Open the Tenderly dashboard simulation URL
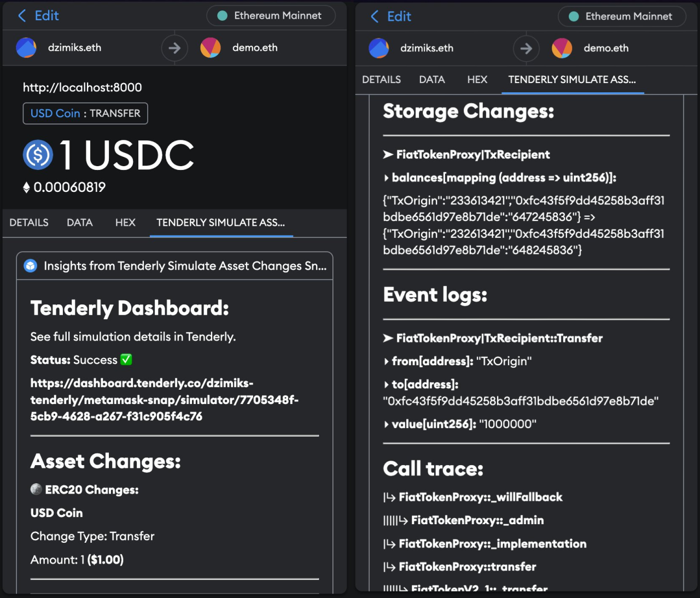700x598 pixels. point(165,400)
